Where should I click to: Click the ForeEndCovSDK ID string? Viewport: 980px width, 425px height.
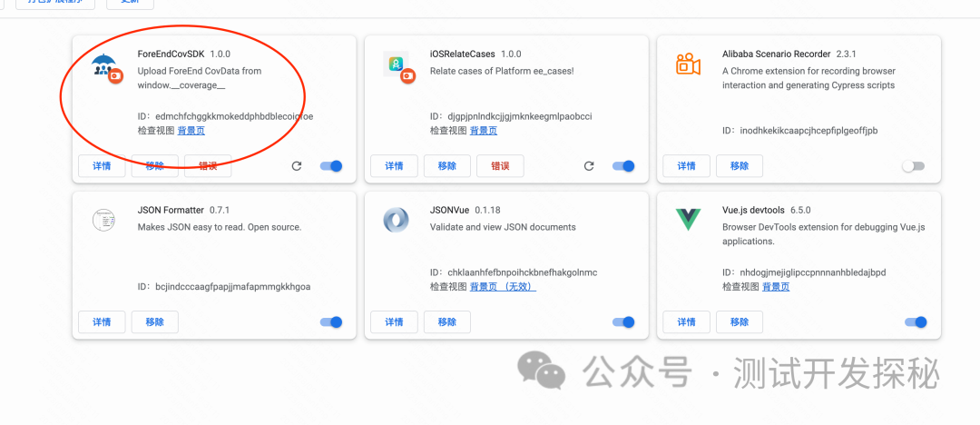234,116
